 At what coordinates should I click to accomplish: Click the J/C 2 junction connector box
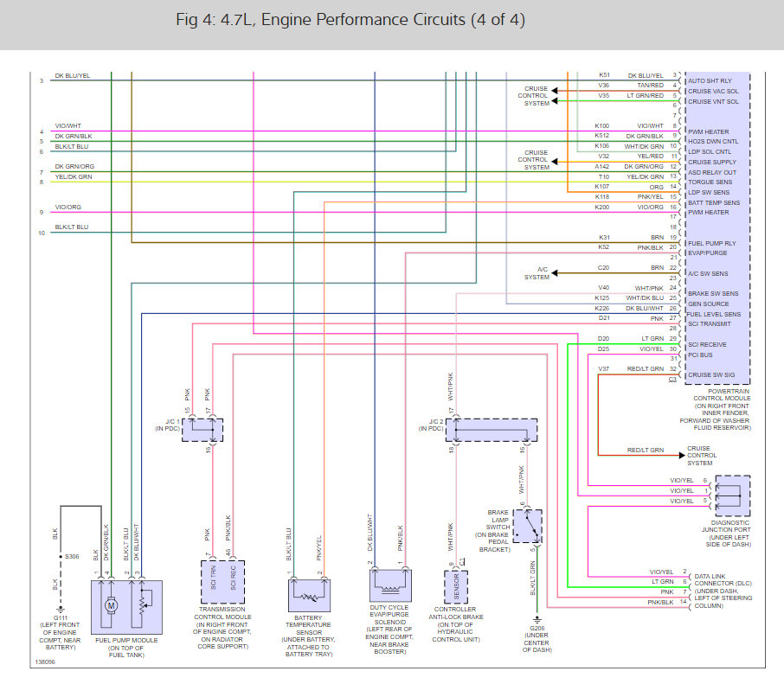[492, 430]
